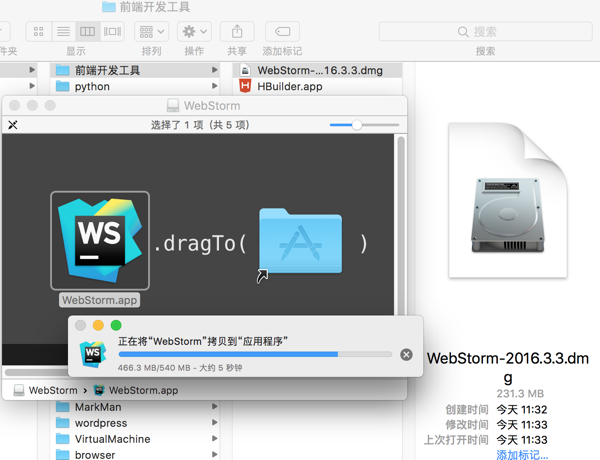
Task: Click the python folder icon
Action: click(x=62, y=86)
